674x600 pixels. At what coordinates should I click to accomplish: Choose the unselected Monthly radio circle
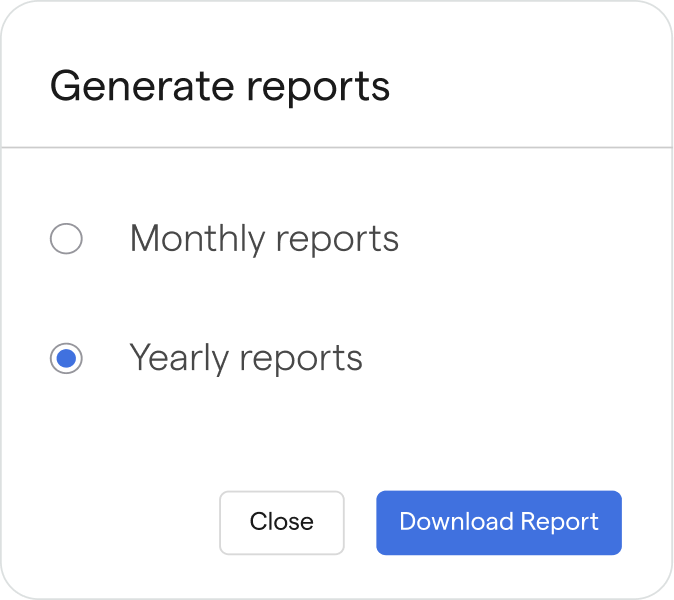[x=66, y=239]
